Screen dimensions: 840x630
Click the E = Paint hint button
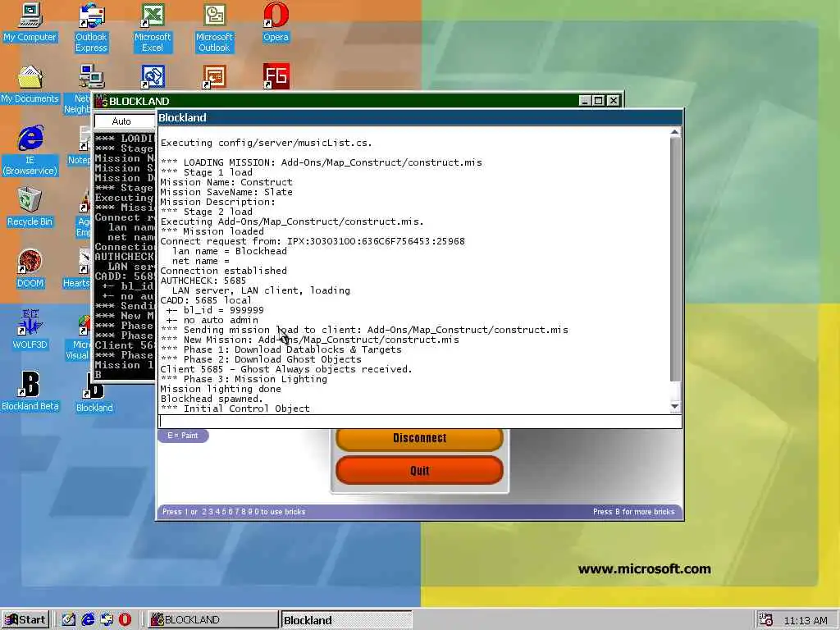tap(183, 436)
